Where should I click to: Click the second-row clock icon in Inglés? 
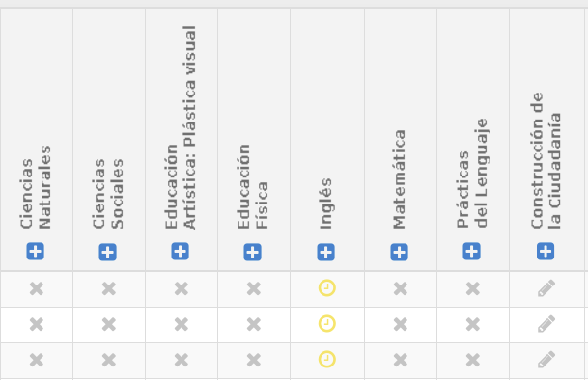tap(326, 324)
